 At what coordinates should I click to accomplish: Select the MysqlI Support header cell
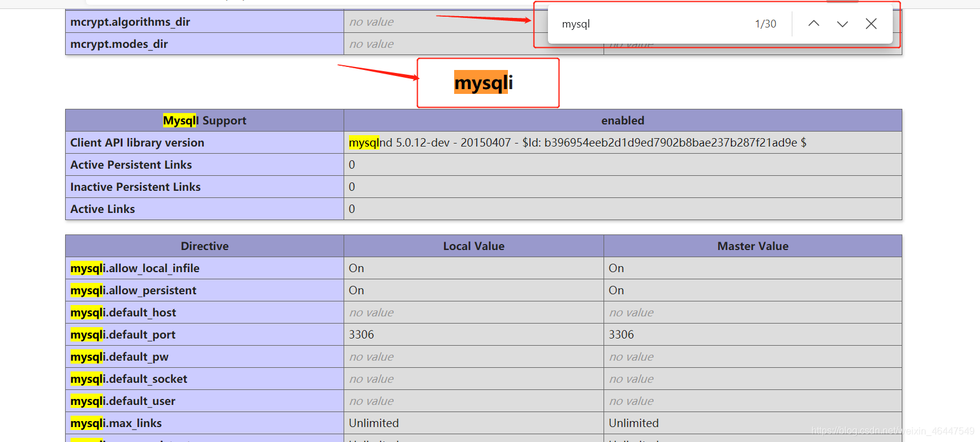click(x=204, y=120)
